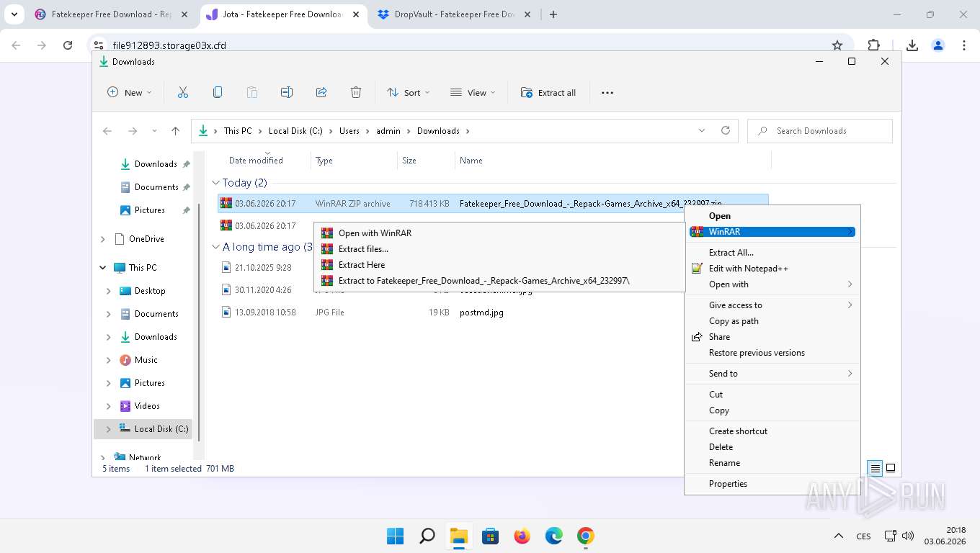Viewport: 980px width, 553px height.
Task: Click the browser address bar URL
Action: click(169, 45)
